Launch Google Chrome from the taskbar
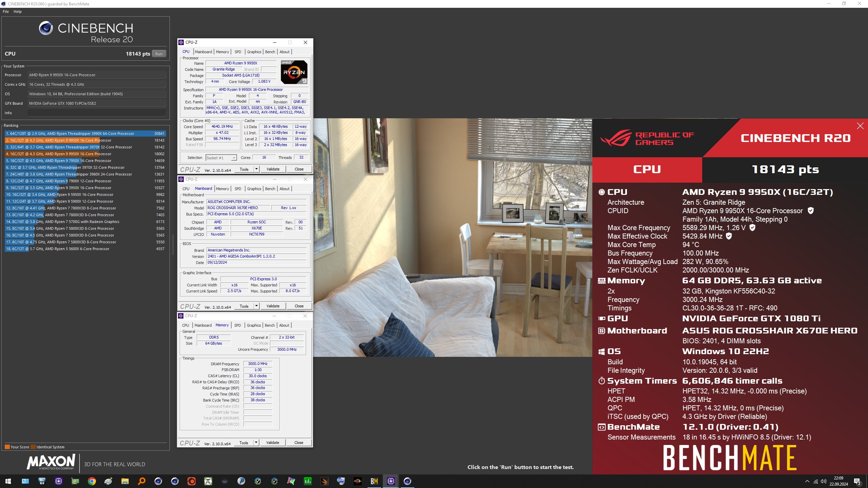Screen dimensions: 868x488 (92, 481)
